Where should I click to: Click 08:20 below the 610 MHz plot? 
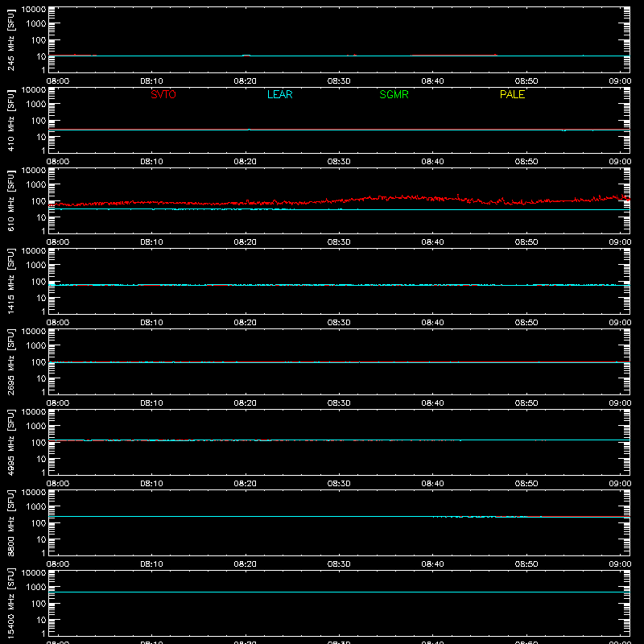point(246,242)
